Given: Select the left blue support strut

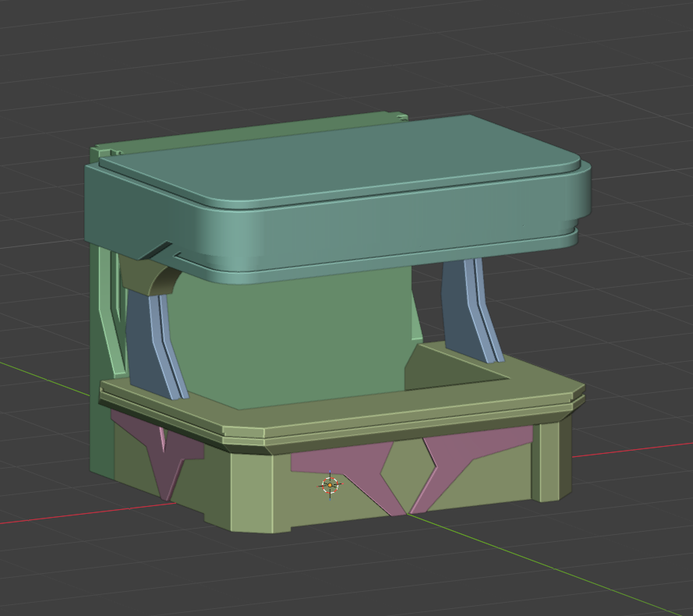Looking at the screenshot, I should [155, 344].
